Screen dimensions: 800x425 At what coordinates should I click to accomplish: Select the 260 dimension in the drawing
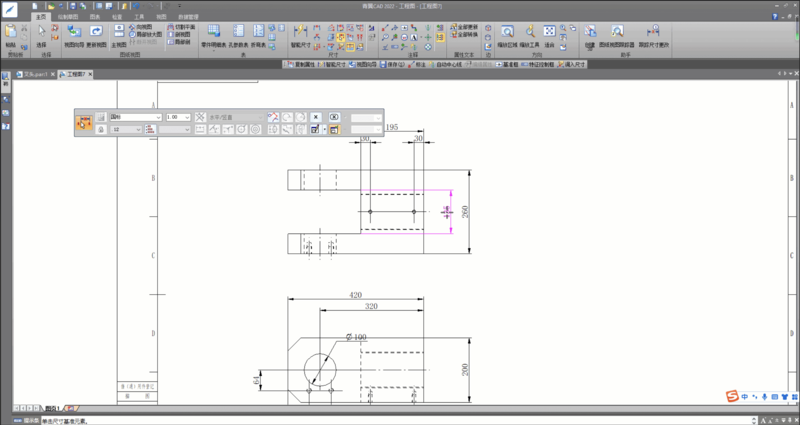462,211
